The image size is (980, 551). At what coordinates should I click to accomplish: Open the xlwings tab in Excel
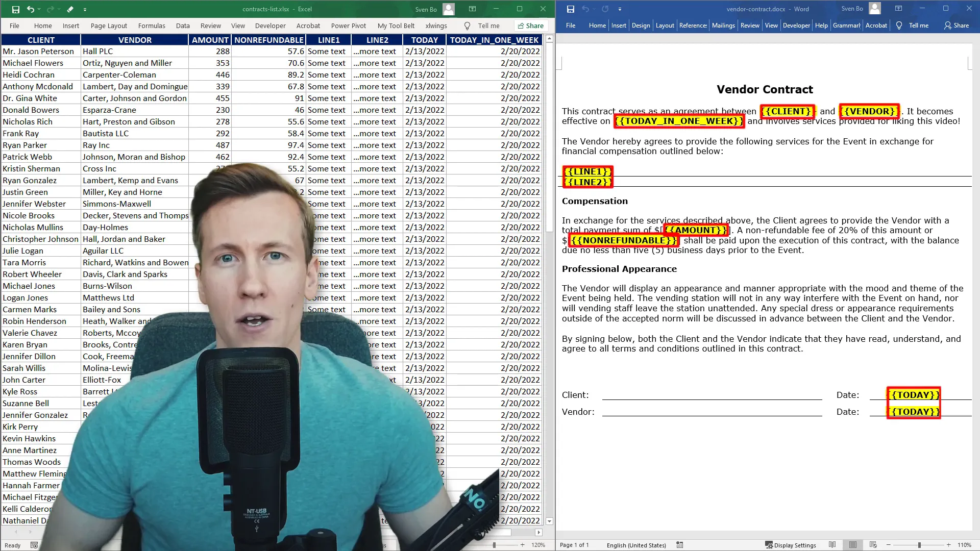[x=436, y=26]
